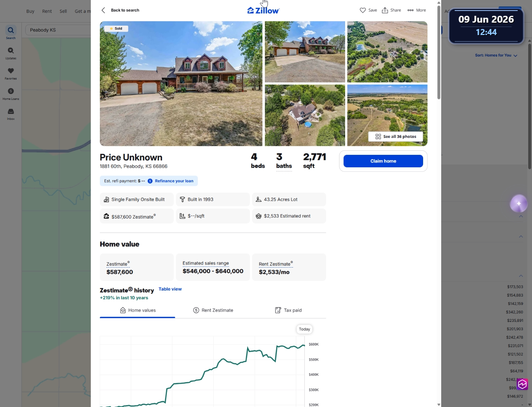Click the purple sparkle assistant bubble

click(519, 203)
